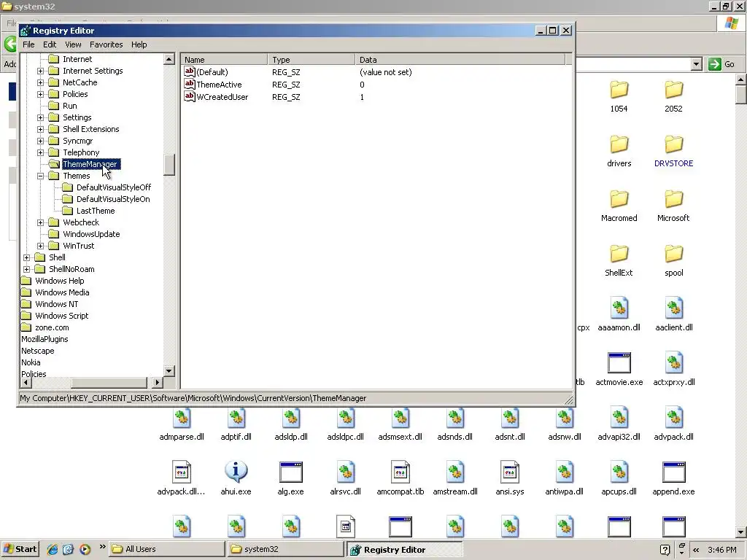This screenshot has height=560, width=747.
Task: Select aaclient.dll file icon in system32
Action: (673, 308)
